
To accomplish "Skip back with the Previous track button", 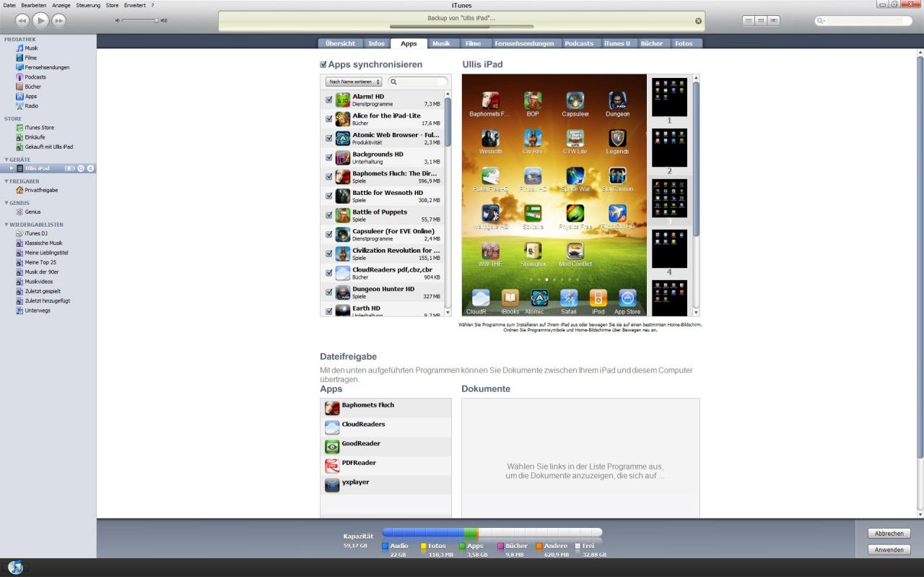I will 23,21.
